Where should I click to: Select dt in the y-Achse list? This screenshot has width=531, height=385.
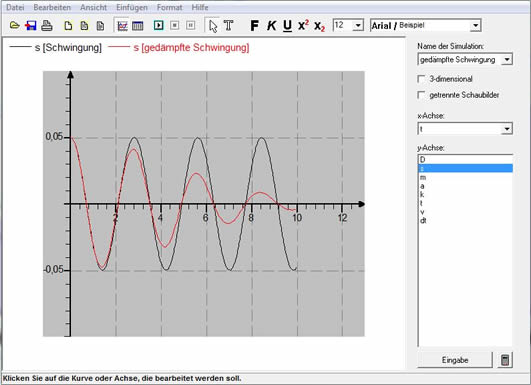pos(465,220)
